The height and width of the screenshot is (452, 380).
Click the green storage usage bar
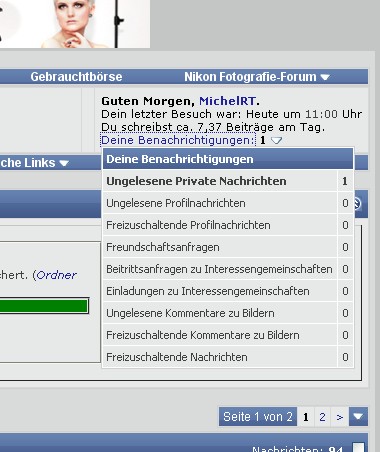coord(44,306)
